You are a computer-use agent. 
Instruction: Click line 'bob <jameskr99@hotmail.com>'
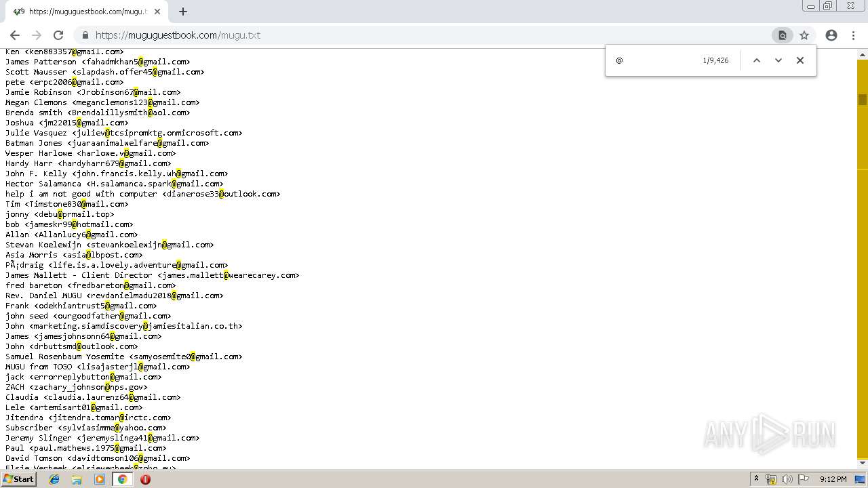click(69, 224)
